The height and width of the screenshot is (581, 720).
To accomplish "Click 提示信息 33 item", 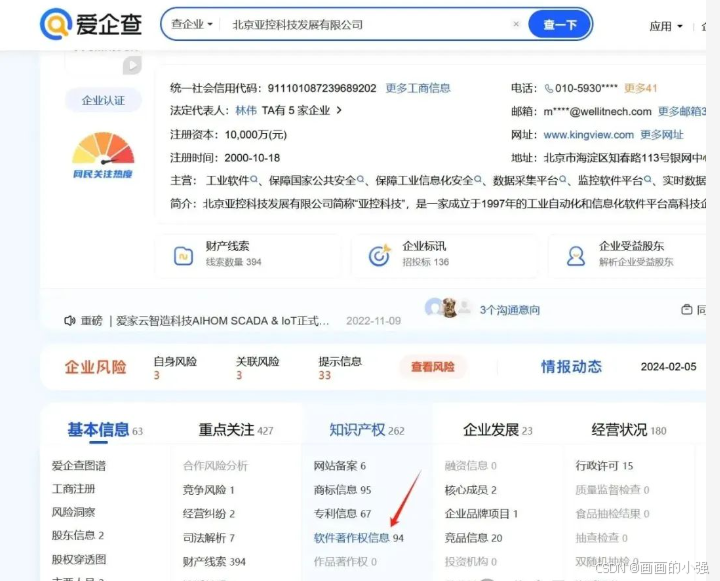I will 340,368.
